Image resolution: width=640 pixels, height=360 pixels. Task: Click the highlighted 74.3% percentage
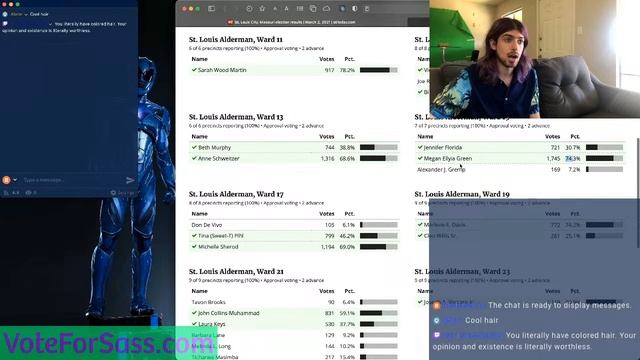click(573, 158)
